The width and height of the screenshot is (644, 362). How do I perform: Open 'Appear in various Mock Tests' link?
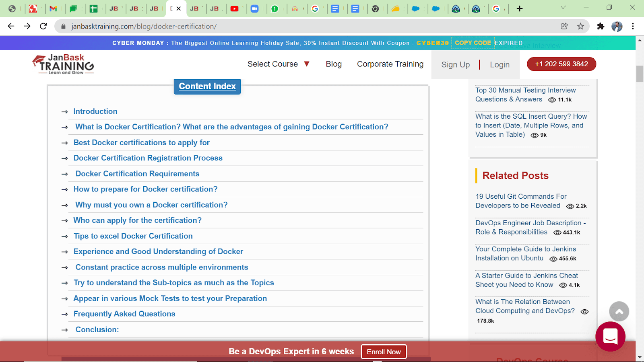click(170, 298)
